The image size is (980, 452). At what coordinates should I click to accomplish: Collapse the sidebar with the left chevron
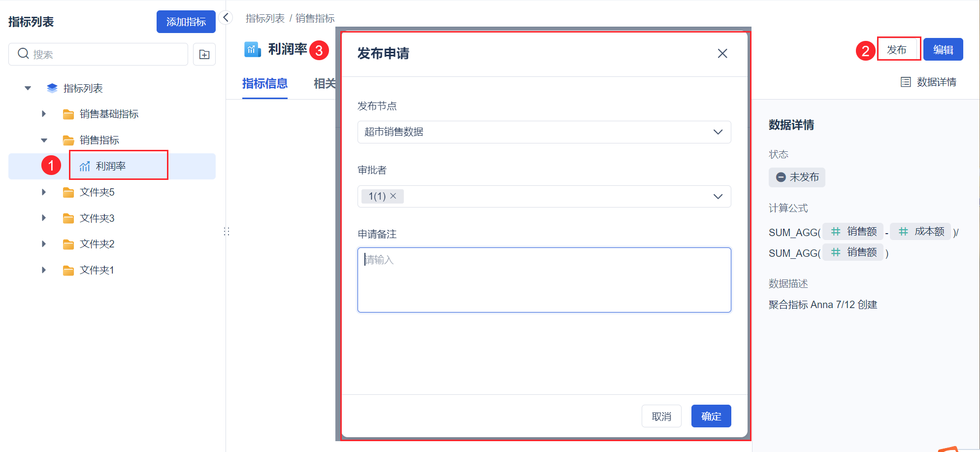226,18
